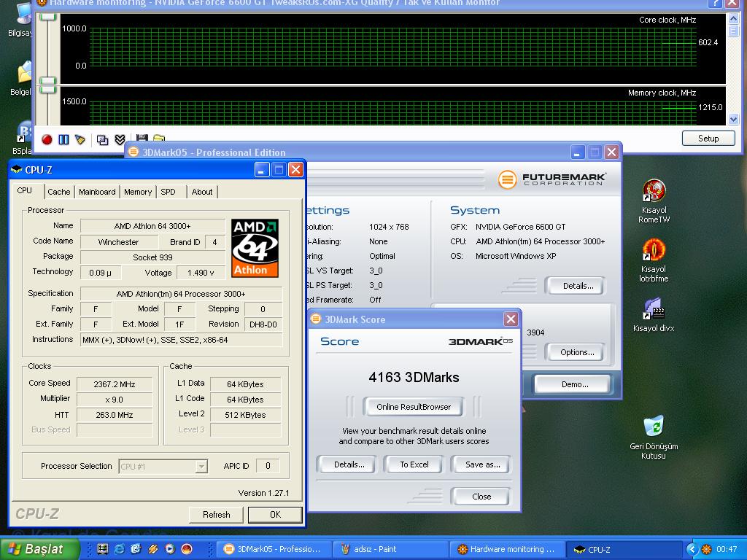This screenshot has height=560, width=747.
Task: Click the top slider handle in Hardware monitoring
Action: point(47,17)
